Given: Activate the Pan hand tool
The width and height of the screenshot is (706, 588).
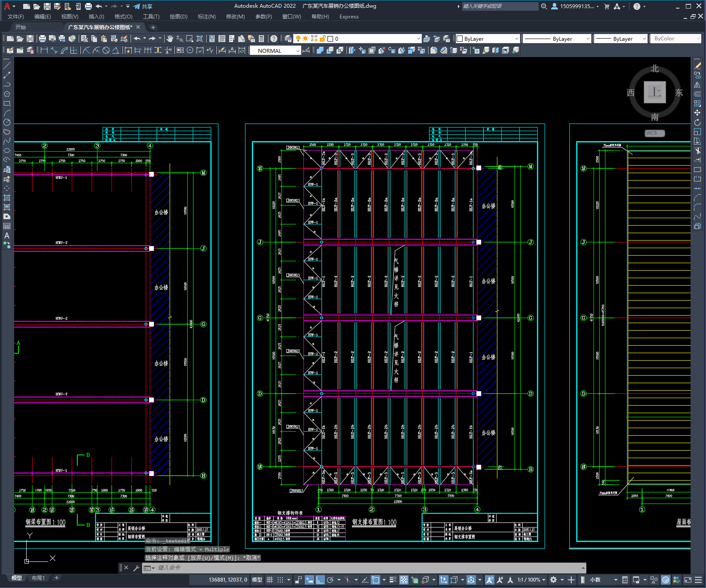Looking at the screenshot, I should coord(170,39).
